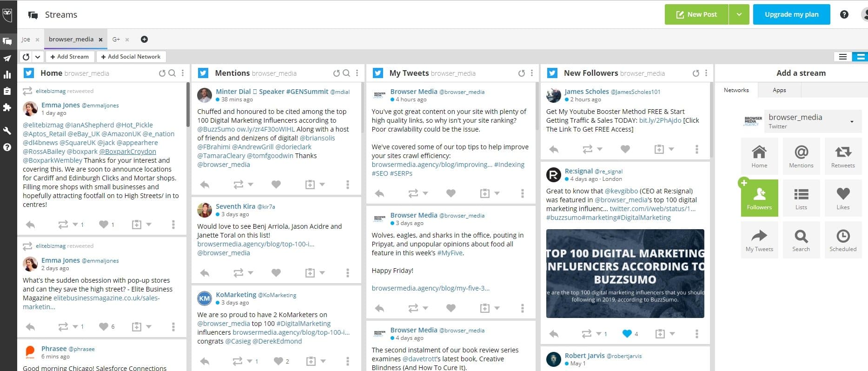Switch to comfortable stream view
868x371 pixels.
[860, 57]
